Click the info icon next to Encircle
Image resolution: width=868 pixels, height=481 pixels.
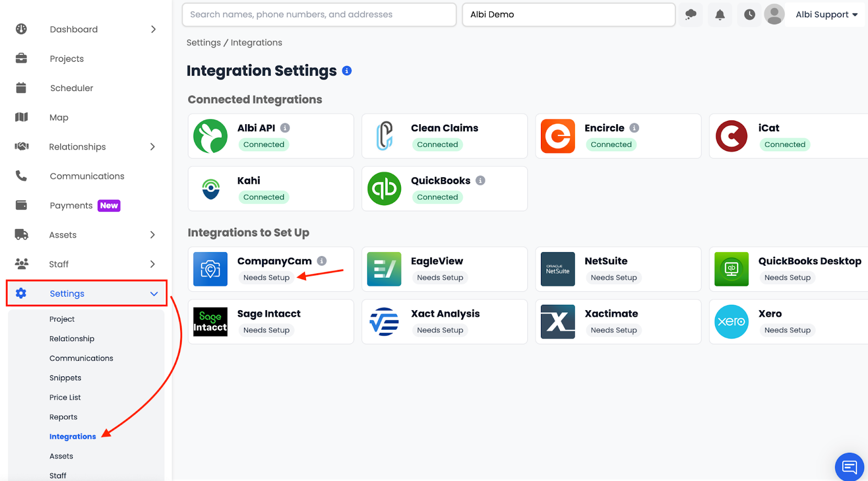(x=634, y=128)
